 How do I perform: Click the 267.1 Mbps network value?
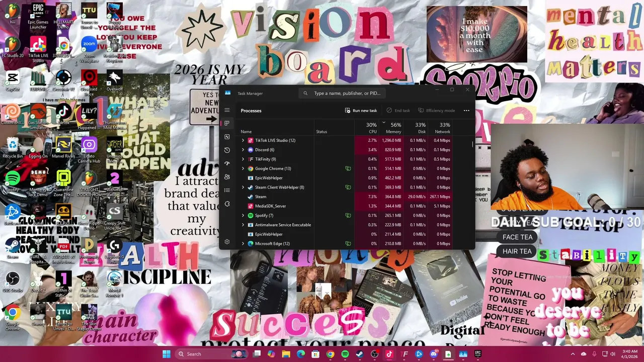(x=440, y=197)
